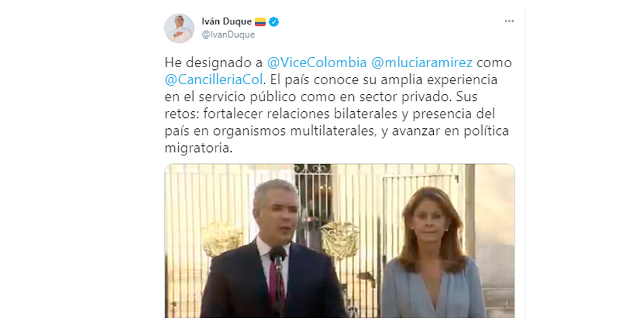Click the Colombian flag emoji beside the name

pyautogui.click(x=260, y=22)
